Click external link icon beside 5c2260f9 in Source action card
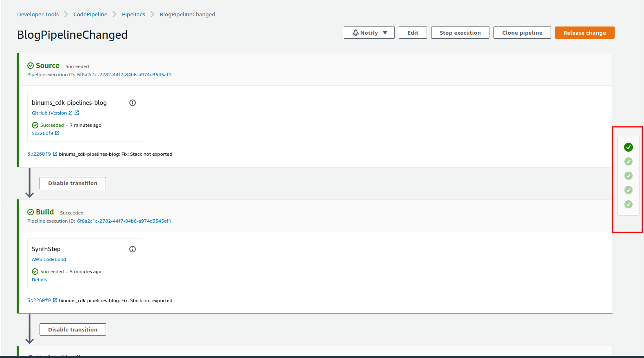This screenshot has width=644, height=358. [x=57, y=133]
